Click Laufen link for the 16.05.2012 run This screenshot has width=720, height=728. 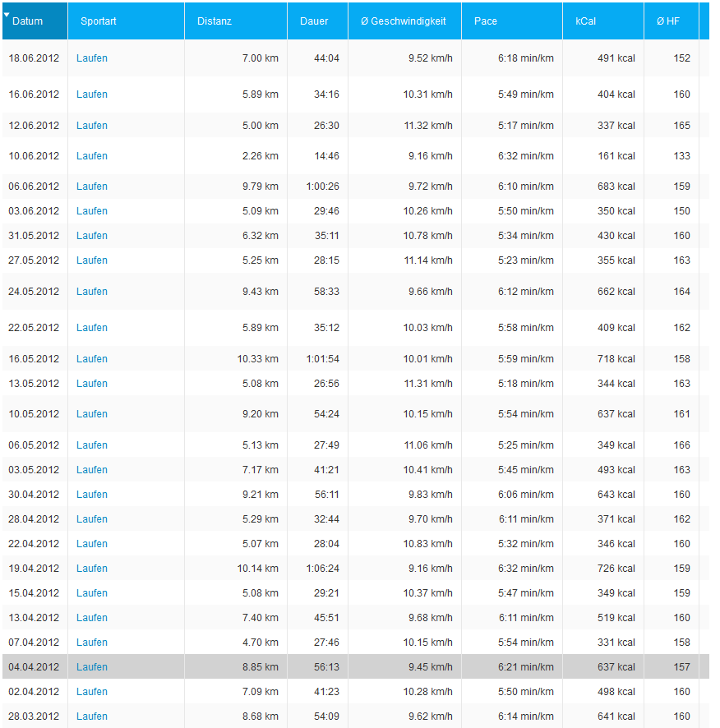click(92, 359)
